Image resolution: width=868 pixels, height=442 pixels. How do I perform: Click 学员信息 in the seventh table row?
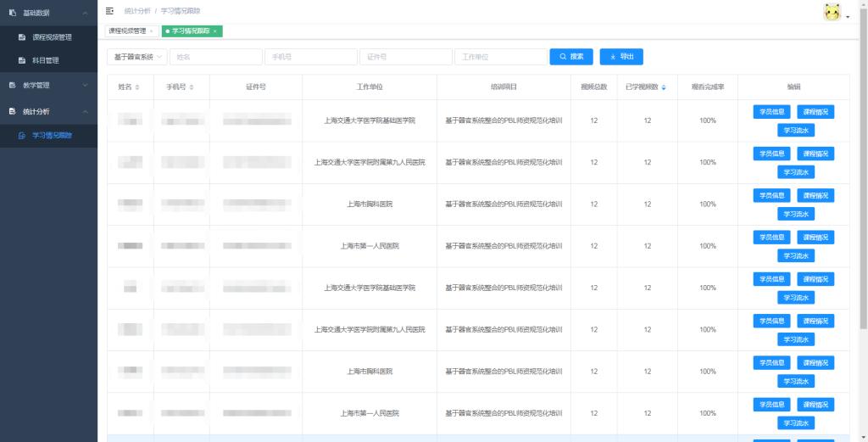(771, 363)
